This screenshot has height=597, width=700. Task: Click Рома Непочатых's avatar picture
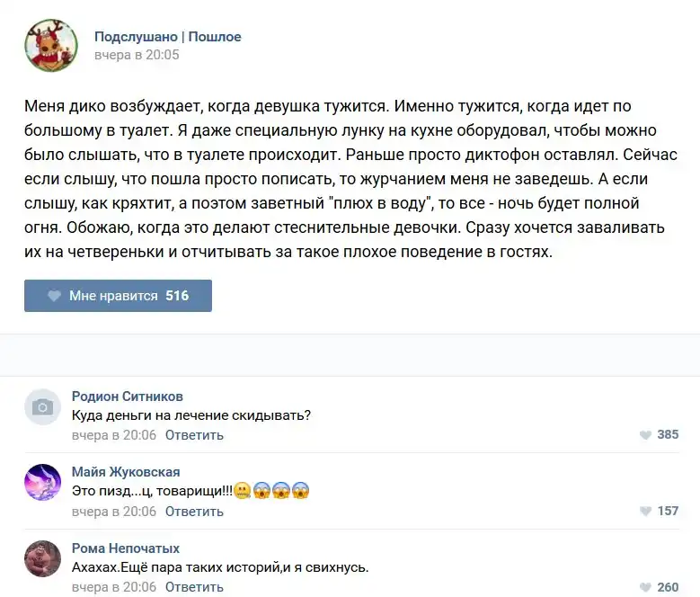pos(42,558)
